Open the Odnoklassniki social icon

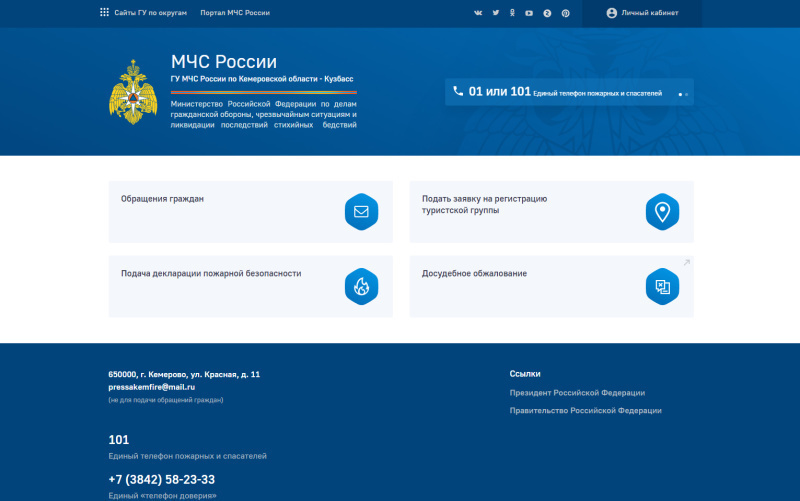[x=512, y=13]
